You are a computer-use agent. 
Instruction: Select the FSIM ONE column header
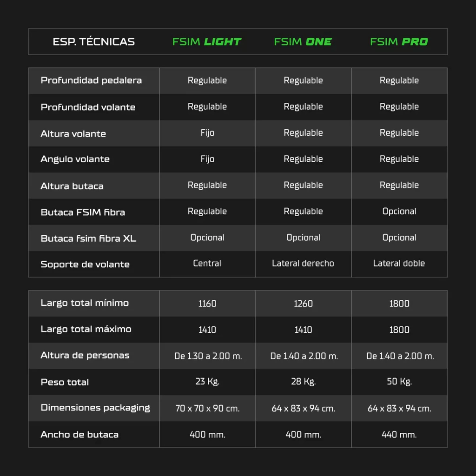tap(303, 42)
